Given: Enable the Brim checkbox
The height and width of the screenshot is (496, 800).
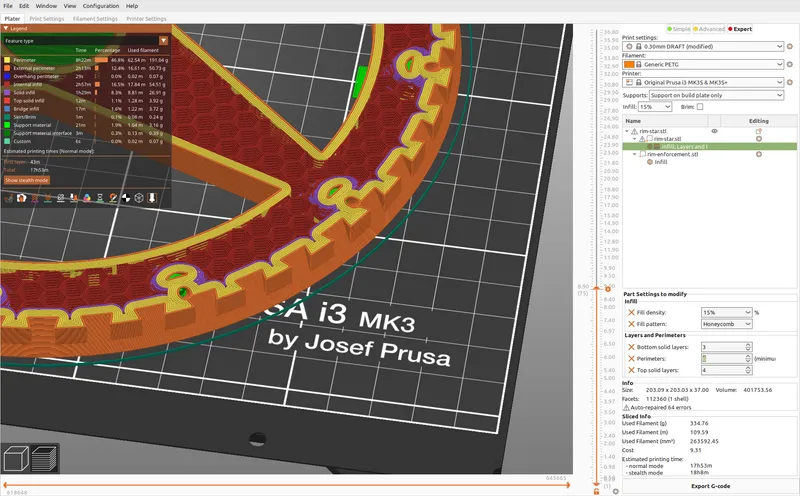Looking at the screenshot, I should coord(700,107).
